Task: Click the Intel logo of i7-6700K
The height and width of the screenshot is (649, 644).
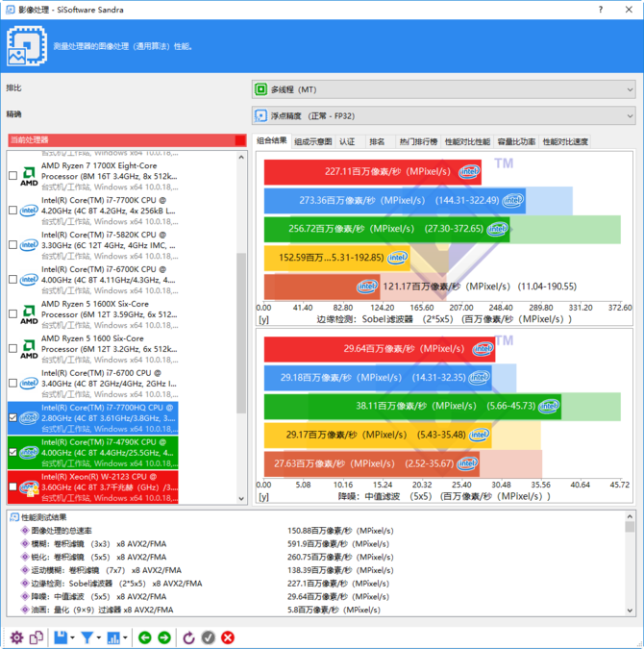Action: tap(29, 280)
